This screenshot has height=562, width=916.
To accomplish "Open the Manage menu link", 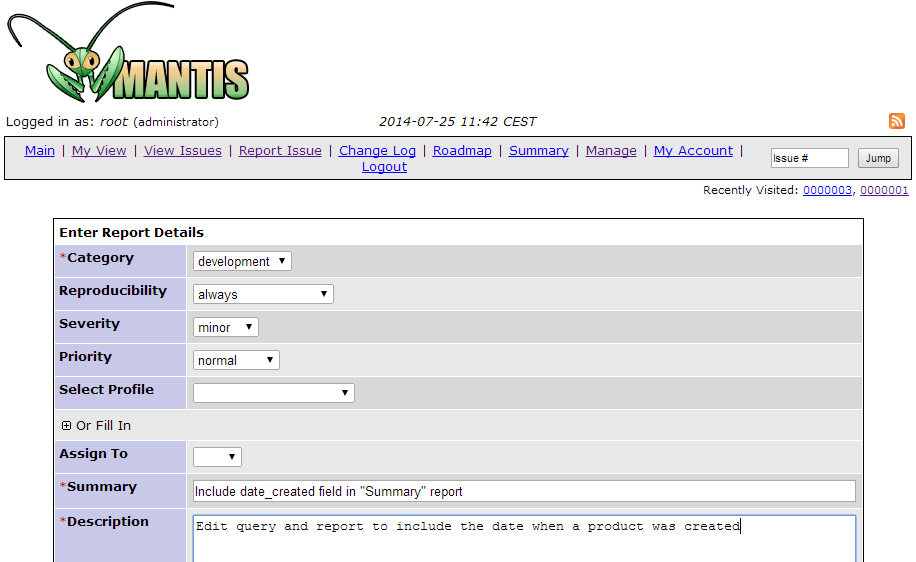I will tap(611, 151).
